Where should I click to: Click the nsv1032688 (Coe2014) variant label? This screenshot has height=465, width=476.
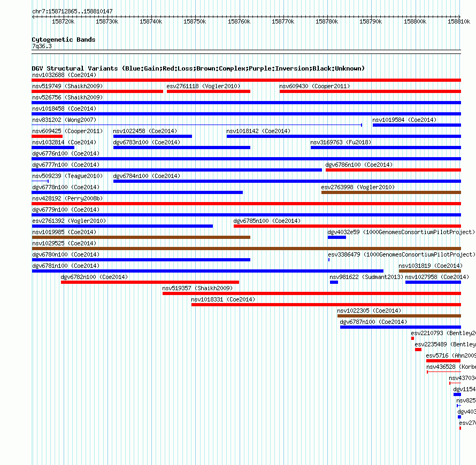pyautogui.click(x=64, y=75)
